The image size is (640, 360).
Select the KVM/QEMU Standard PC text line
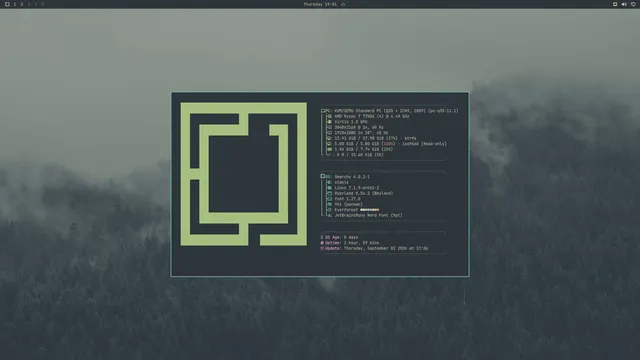pyautogui.click(x=396, y=111)
